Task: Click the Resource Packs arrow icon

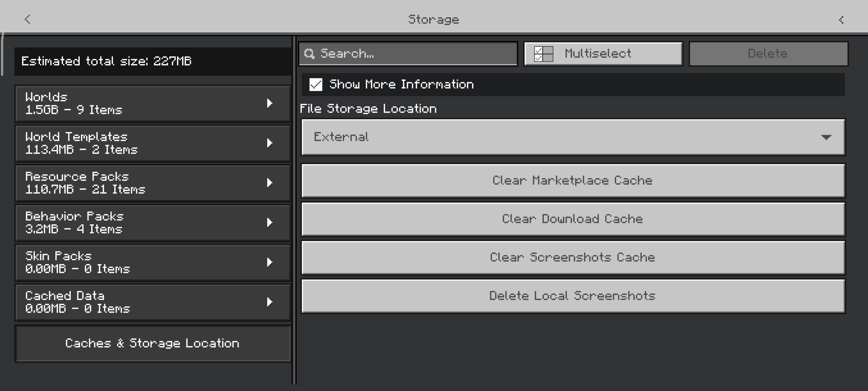Action: pos(270,183)
